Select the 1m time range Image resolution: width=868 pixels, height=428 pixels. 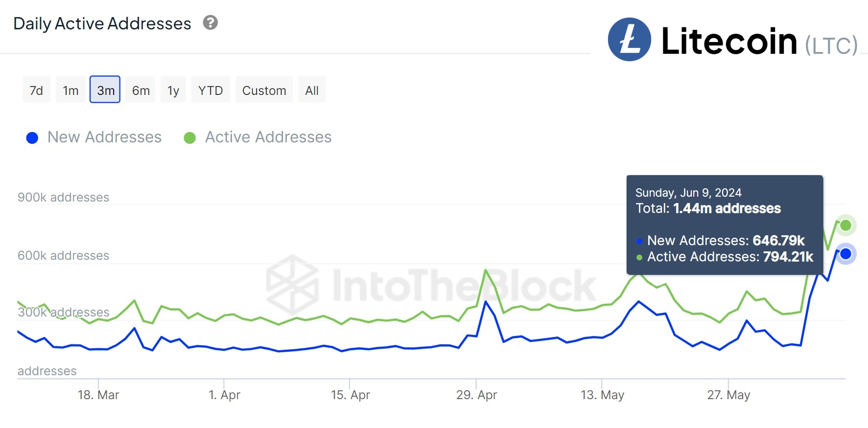click(x=70, y=90)
